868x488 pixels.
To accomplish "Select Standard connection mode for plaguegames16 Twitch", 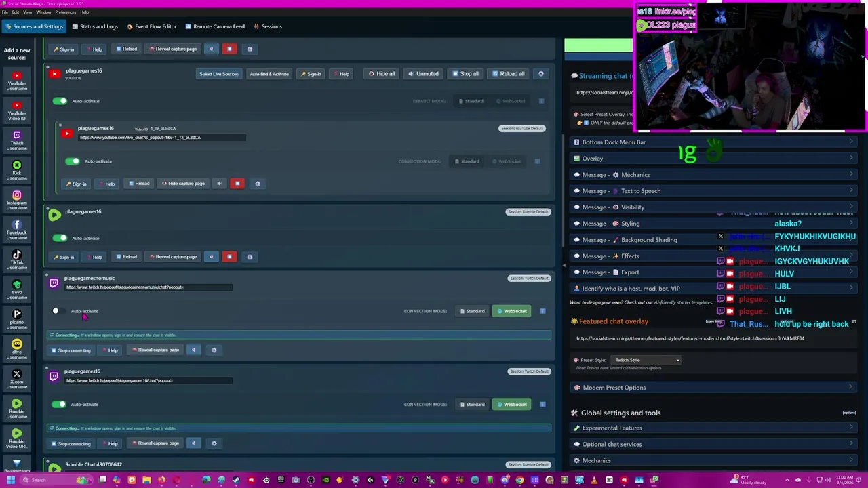I will coord(472,405).
